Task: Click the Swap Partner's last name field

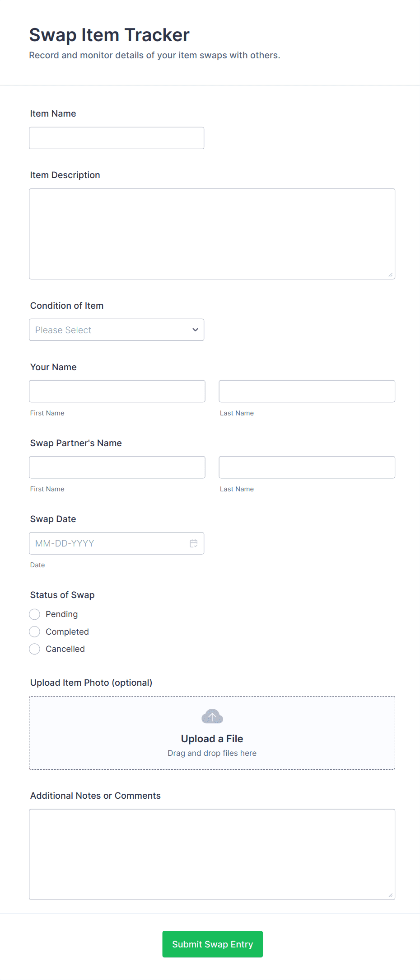Action: click(307, 467)
